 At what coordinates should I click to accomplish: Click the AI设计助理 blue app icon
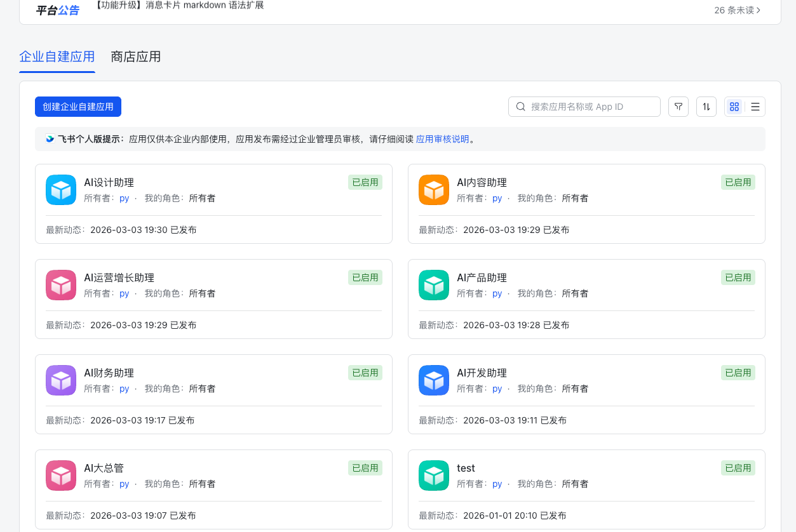click(x=60, y=189)
